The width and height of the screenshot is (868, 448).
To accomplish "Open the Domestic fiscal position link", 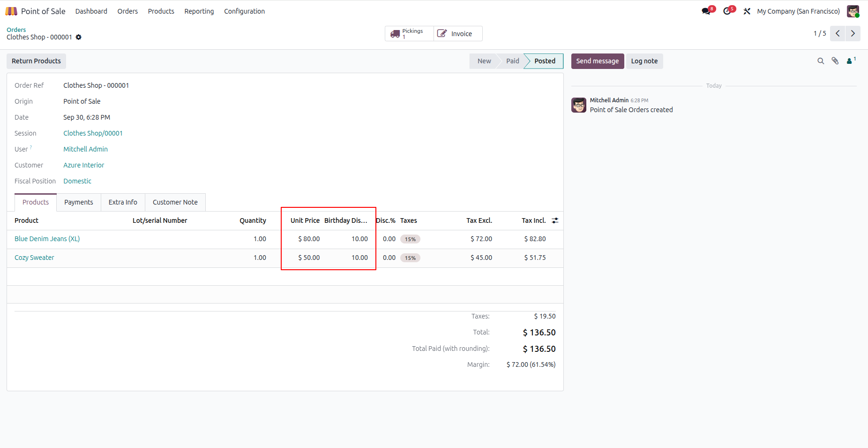I will (77, 181).
